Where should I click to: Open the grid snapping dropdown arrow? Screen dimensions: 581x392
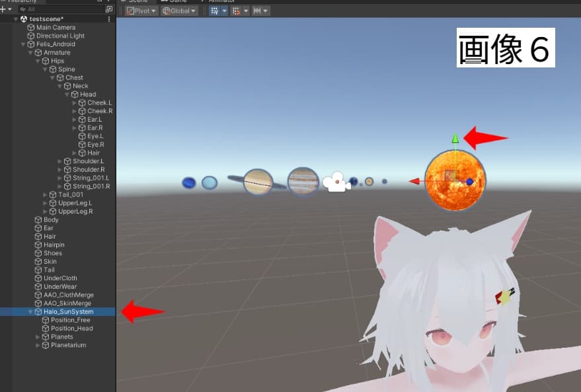(246, 11)
